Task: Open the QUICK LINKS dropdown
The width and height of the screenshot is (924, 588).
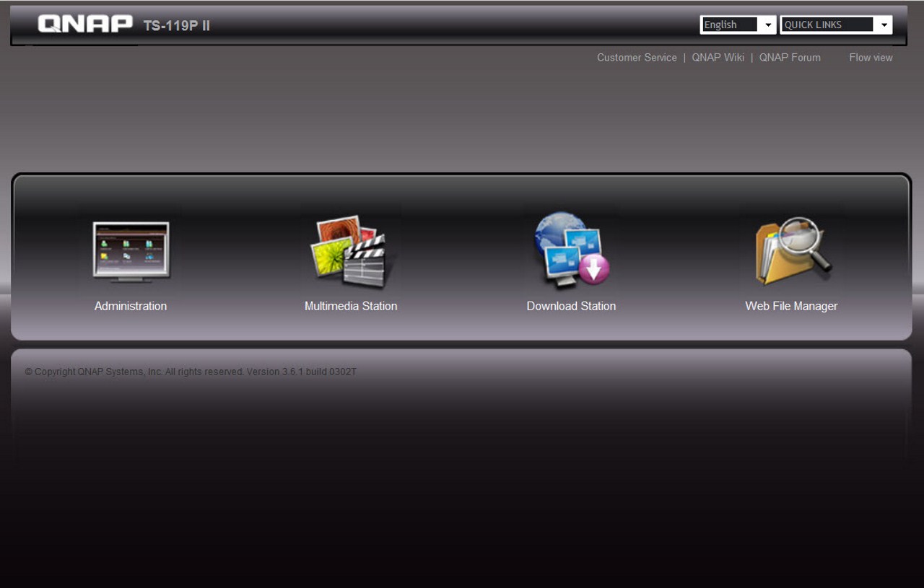Action: pos(836,25)
